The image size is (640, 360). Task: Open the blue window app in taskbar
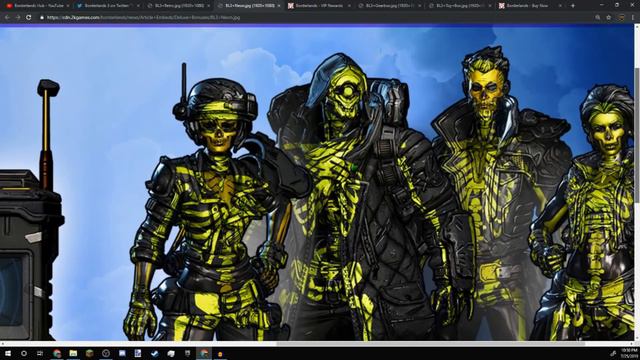point(122,353)
